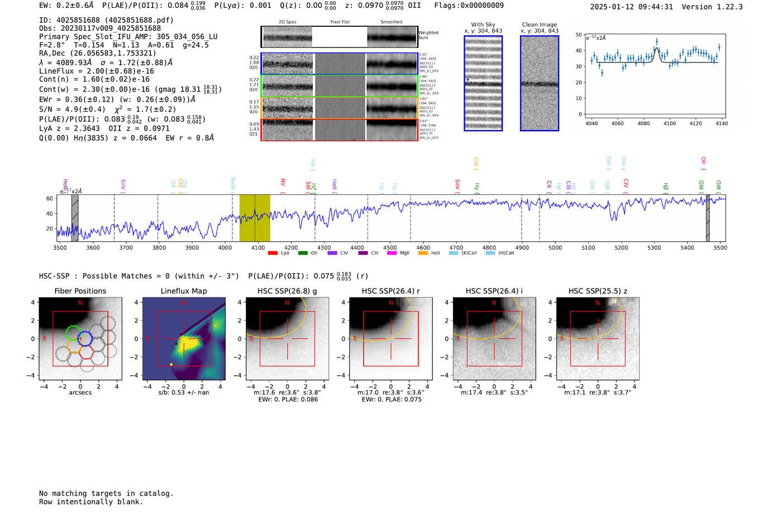Select the green-bordered fiber spectrum row
Image resolution: width=782 pixels, height=532 pixels.
point(339,86)
